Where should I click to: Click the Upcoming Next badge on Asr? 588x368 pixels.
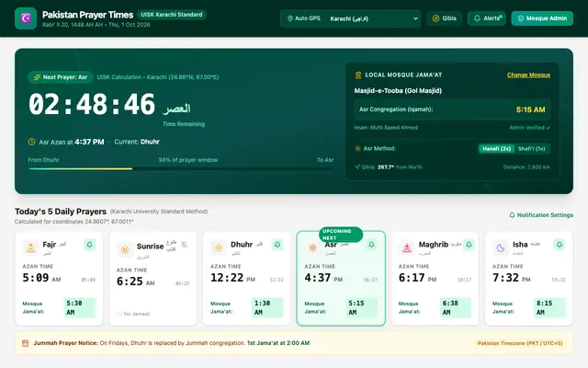tap(341, 235)
